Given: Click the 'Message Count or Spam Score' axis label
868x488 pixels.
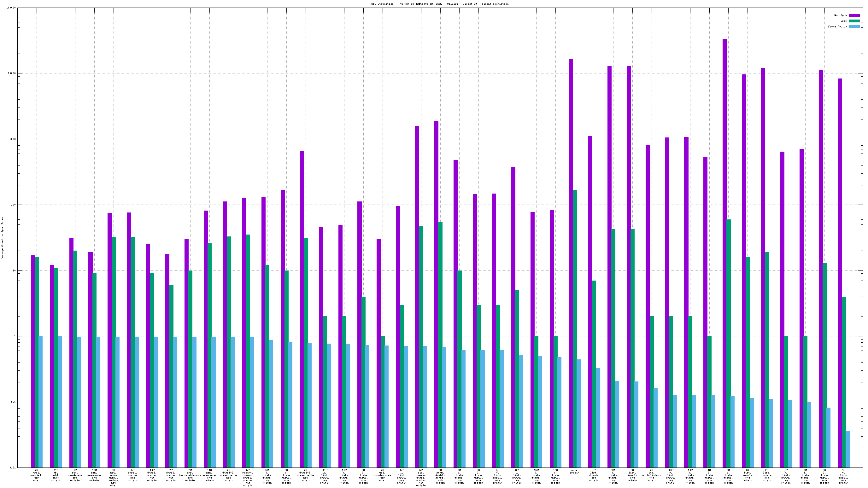Looking at the screenshot, I should tap(3, 238).
